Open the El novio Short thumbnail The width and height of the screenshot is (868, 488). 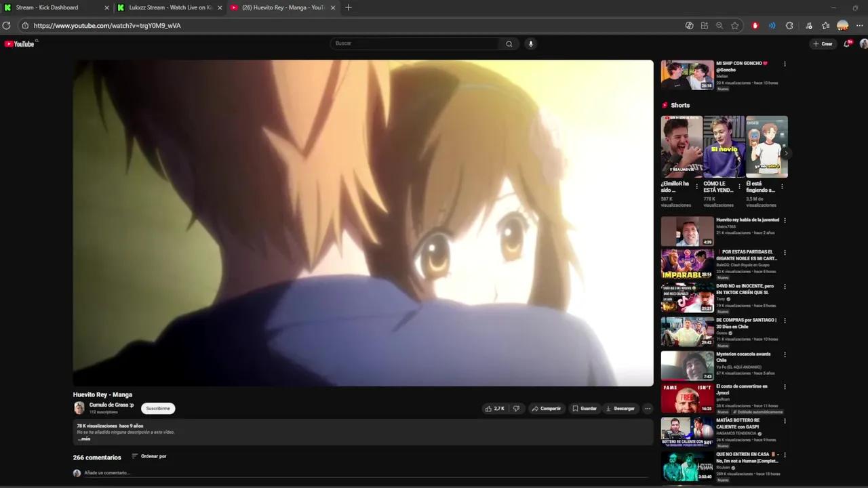[724, 146]
